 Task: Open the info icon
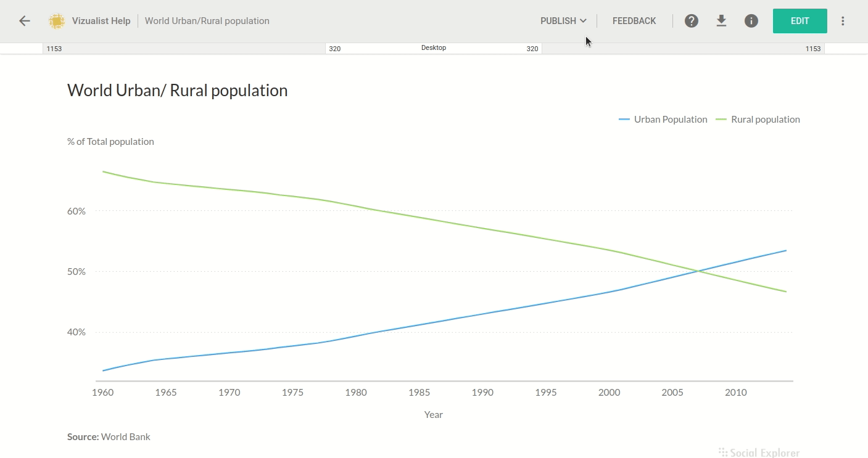(751, 21)
